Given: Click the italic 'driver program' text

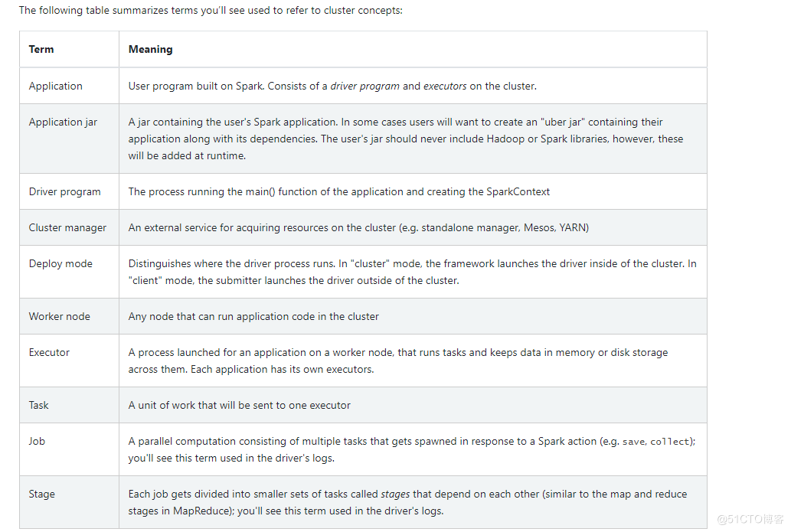Looking at the screenshot, I should pyautogui.click(x=364, y=86).
